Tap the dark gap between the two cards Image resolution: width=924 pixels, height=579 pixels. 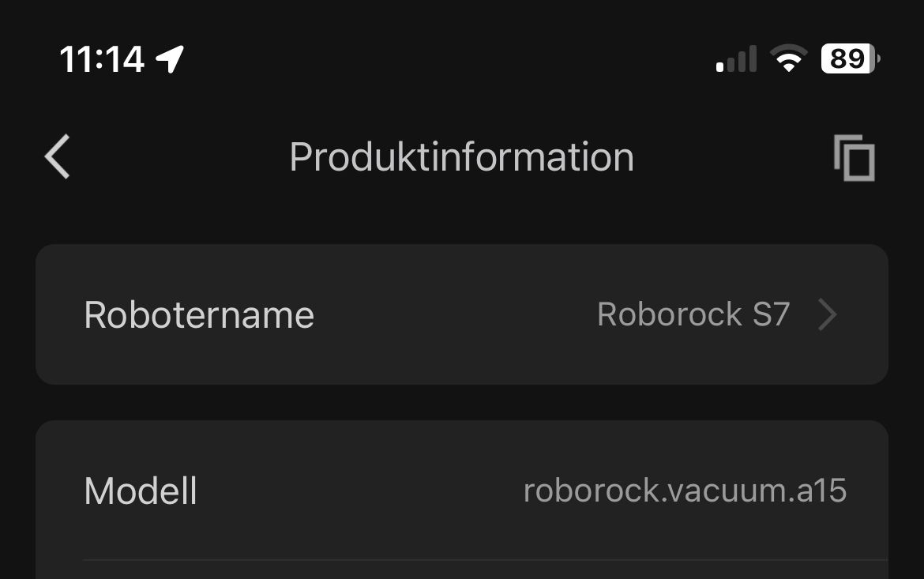click(x=462, y=402)
